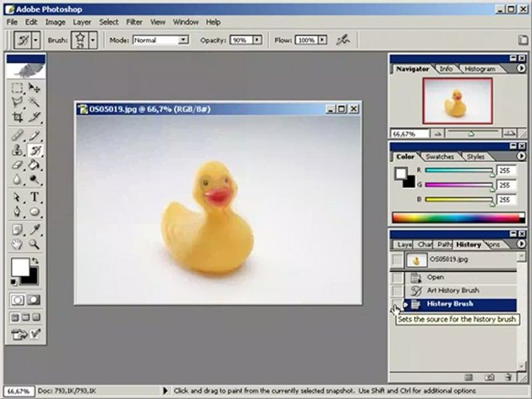
Task: Select the Move tool
Action: (x=34, y=88)
